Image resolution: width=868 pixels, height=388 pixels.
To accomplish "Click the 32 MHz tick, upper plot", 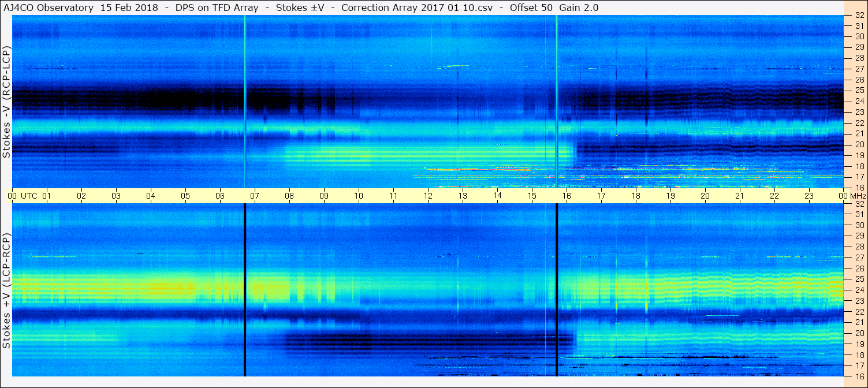I will [x=859, y=16].
